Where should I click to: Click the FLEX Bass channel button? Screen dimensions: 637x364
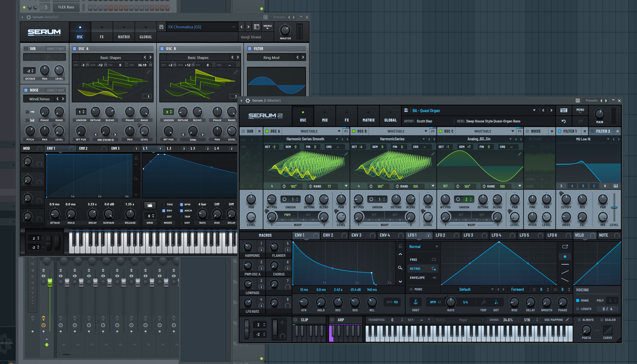(66, 7)
